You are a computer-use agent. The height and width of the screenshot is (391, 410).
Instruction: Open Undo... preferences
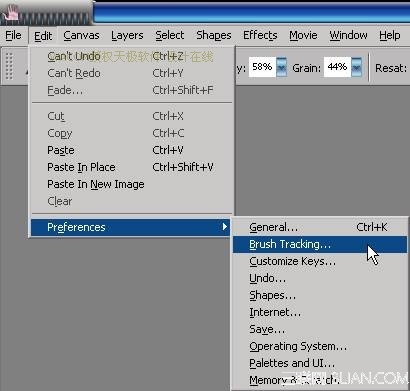(320, 278)
